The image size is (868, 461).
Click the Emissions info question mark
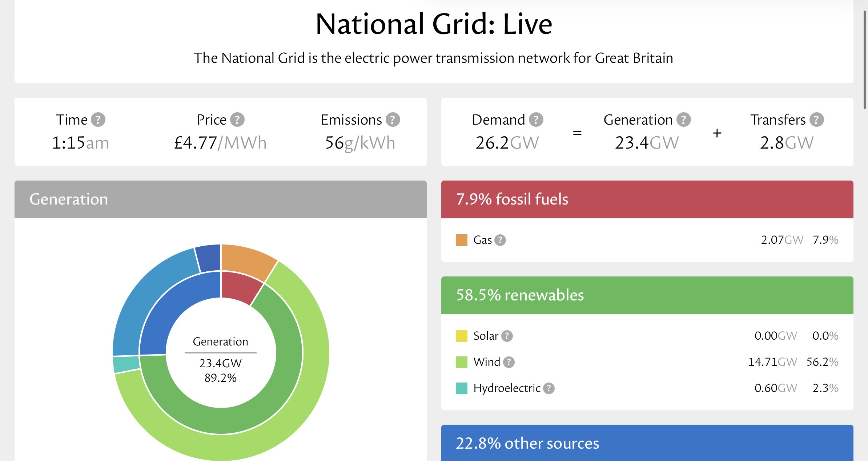pyautogui.click(x=393, y=120)
